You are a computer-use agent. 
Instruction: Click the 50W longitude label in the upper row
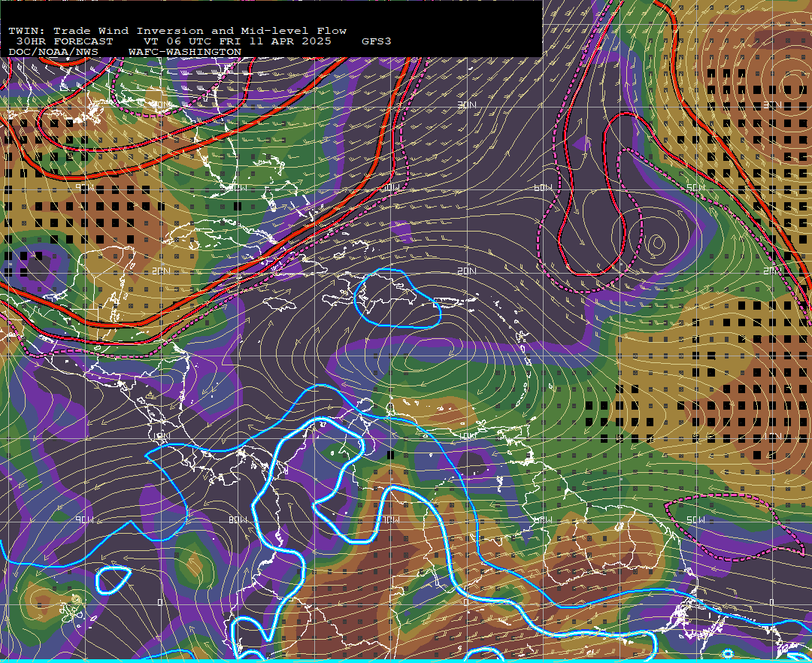pyautogui.click(x=695, y=187)
